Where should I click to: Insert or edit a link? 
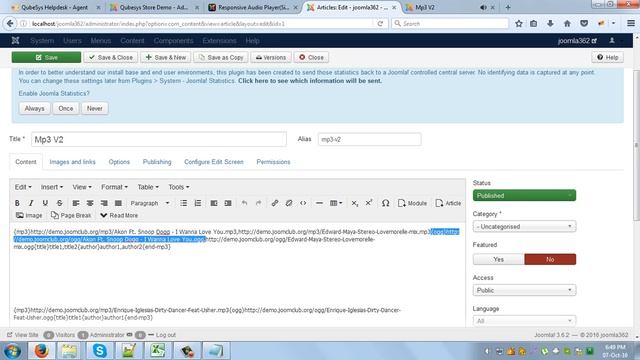coord(275,203)
